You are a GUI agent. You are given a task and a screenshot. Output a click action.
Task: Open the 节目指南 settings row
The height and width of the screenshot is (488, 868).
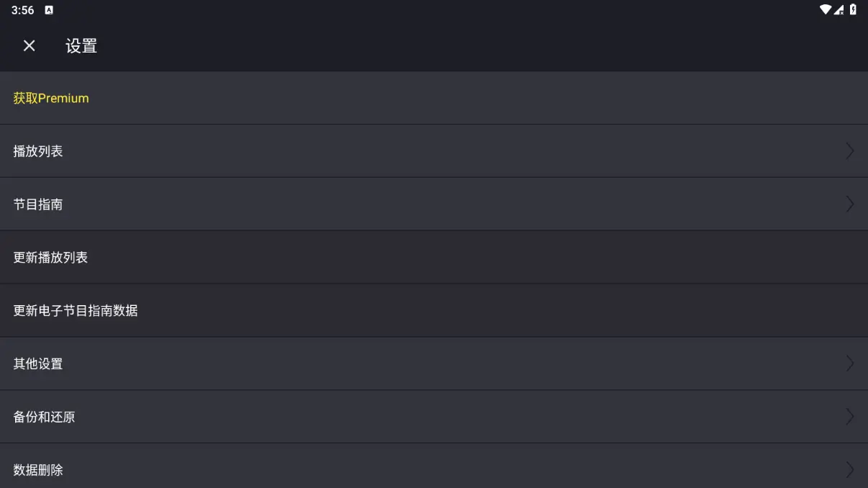(x=434, y=204)
